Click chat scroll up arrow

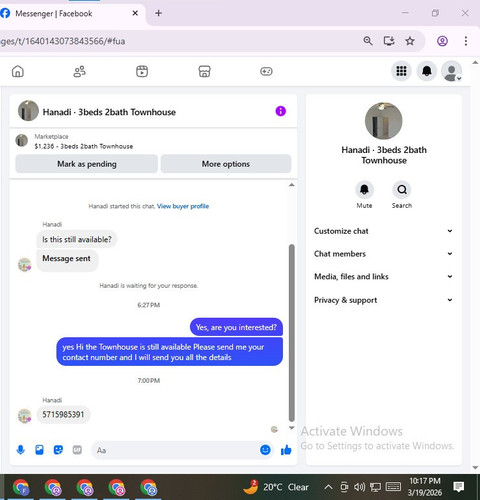point(292,185)
